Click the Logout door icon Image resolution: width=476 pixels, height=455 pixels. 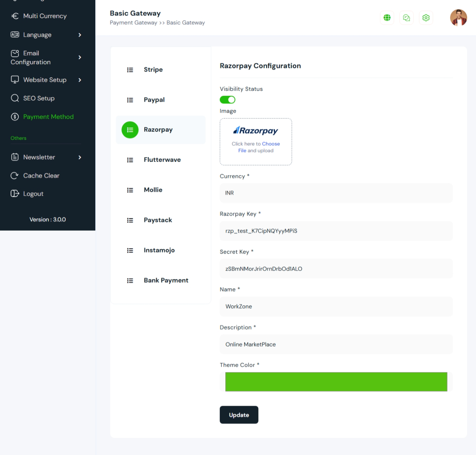pyautogui.click(x=15, y=193)
